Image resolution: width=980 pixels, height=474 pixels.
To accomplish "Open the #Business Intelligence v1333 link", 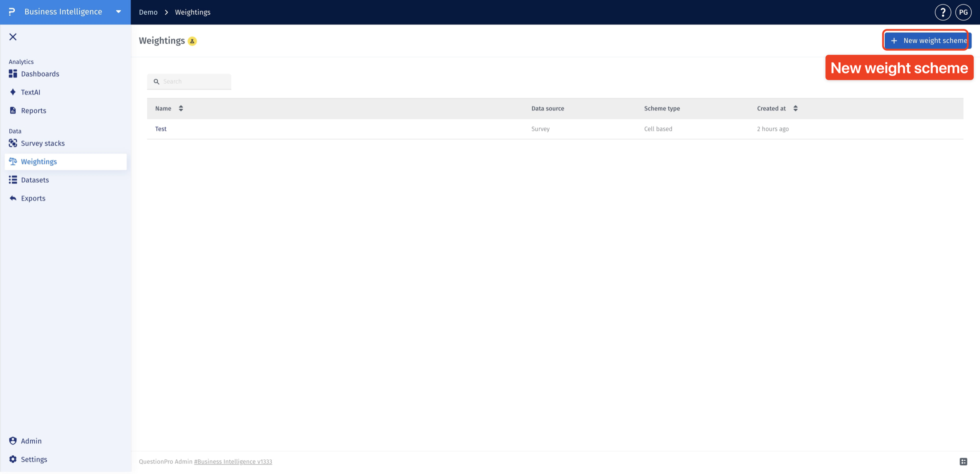I will [x=233, y=462].
